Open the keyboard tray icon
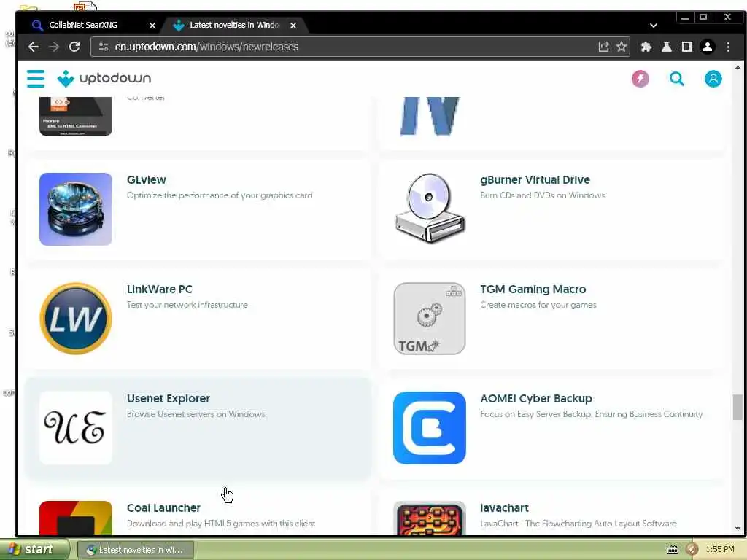The height and width of the screenshot is (560, 747). 672,550
